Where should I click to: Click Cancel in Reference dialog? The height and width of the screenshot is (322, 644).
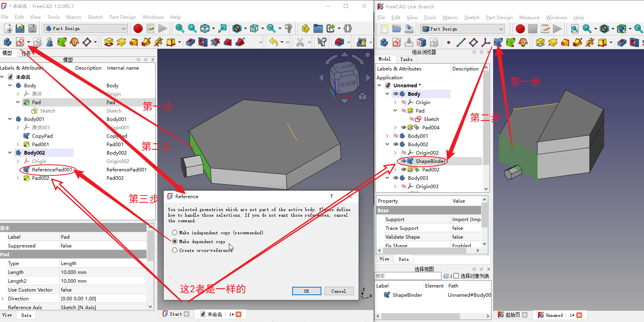coord(339,291)
